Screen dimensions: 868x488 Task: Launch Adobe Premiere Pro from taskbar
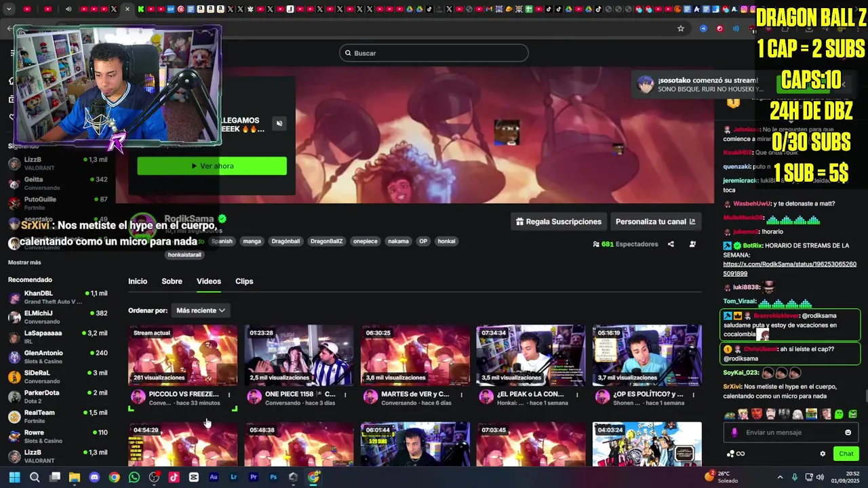pyautogui.click(x=254, y=477)
